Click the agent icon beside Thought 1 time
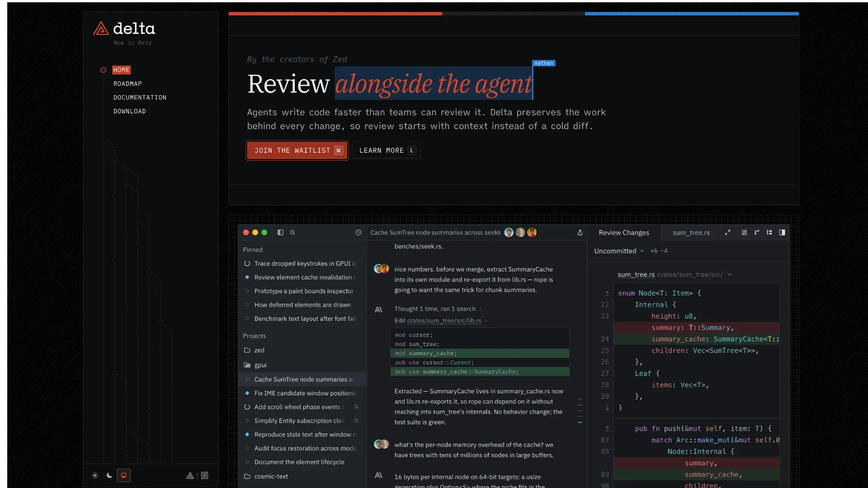The width and height of the screenshot is (868, 488). coord(379,310)
